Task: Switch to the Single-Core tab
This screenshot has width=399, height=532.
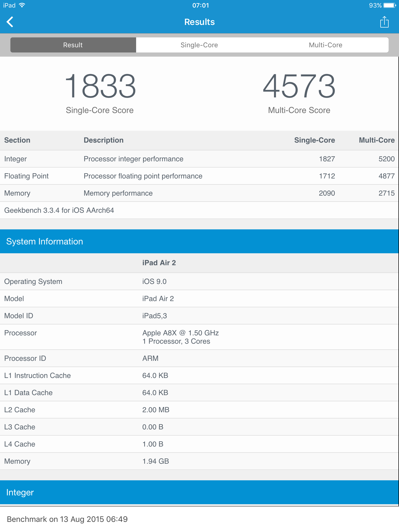Action: click(199, 45)
